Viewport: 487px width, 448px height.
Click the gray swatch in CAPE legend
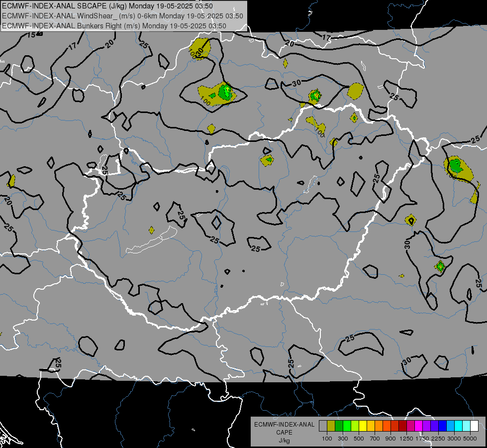[x=323, y=426]
